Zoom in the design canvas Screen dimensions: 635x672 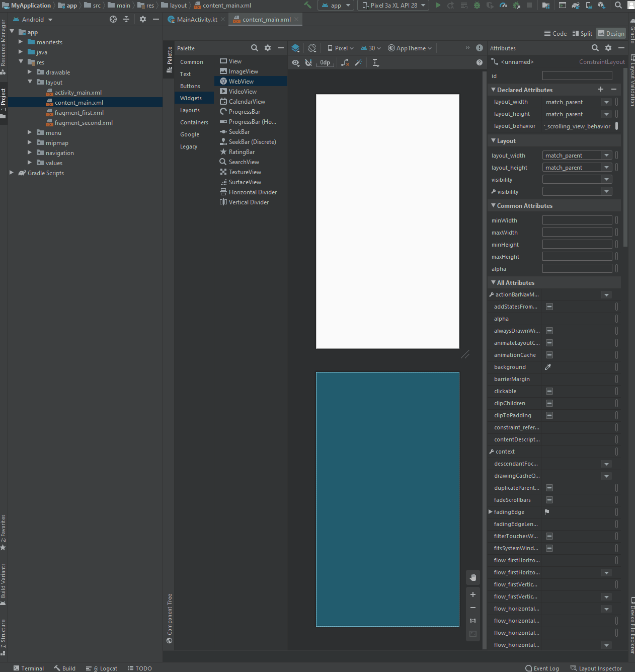coord(473,594)
